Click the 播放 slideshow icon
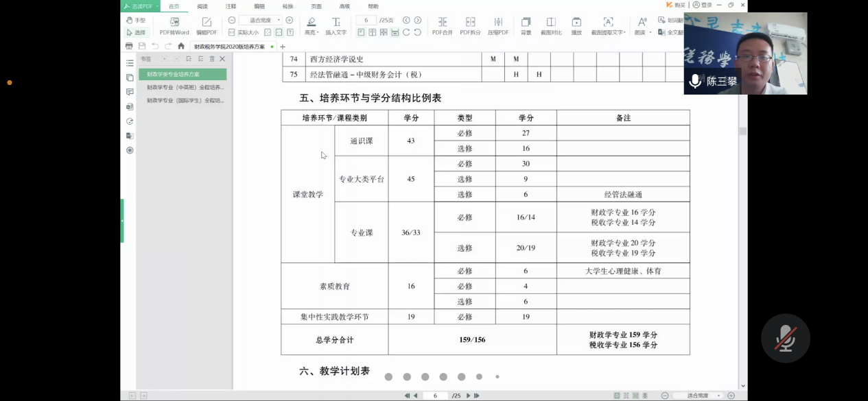Viewport: 868px width, 401px height. 576,25
